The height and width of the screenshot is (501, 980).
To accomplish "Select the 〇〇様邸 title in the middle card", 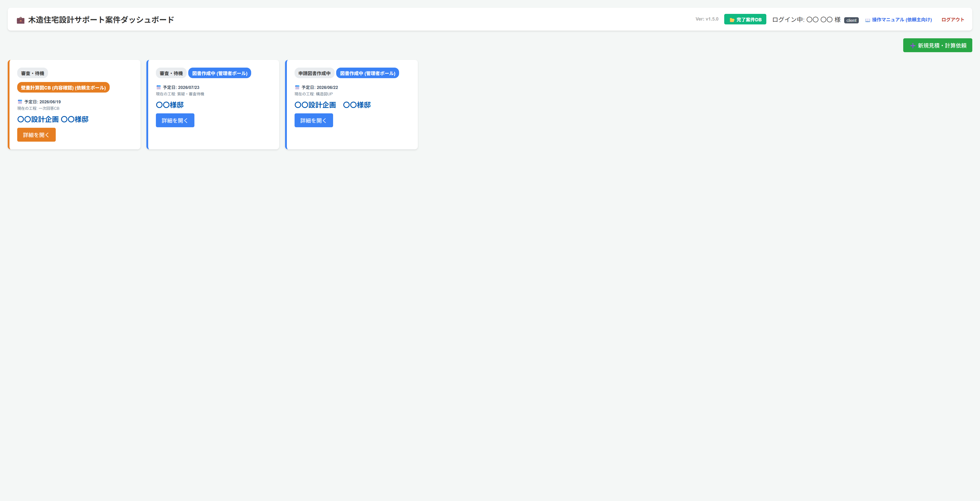I will pos(170,105).
